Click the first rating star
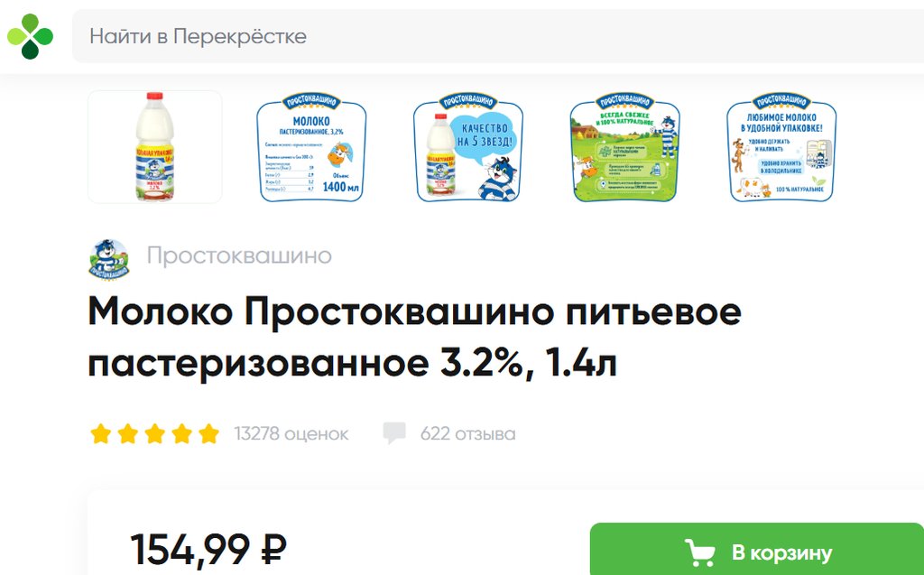924x575 pixels. click(x=101, y=434)
